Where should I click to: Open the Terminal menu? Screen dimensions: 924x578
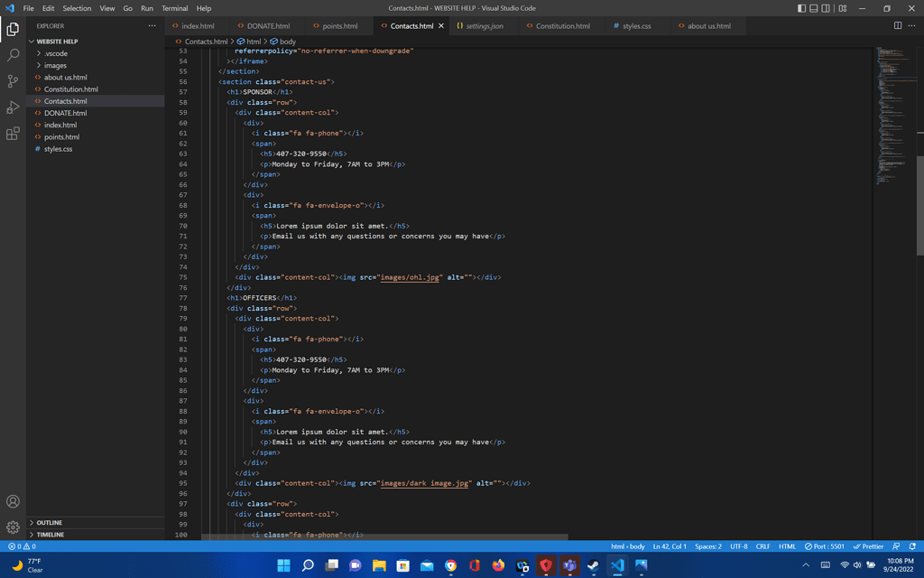click(x=174, y=8)
